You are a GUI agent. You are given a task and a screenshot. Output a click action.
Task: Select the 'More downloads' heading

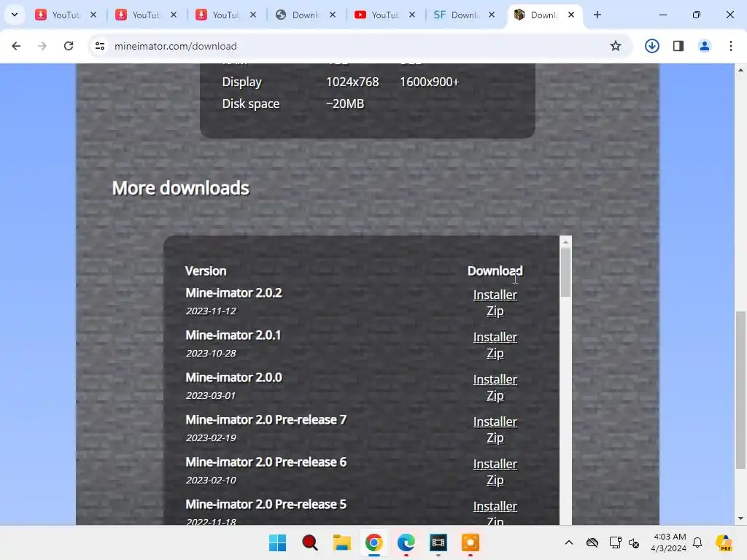pyautogui.click(x=181, y=188)
